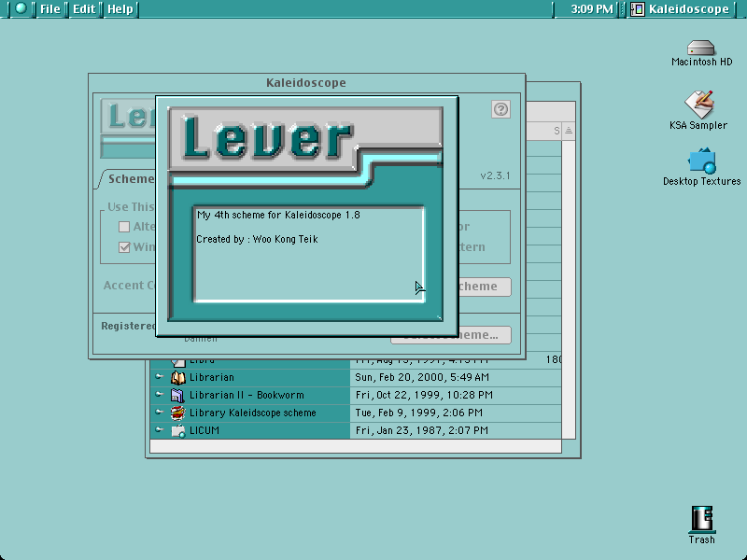This screenshot has width=747, height=560.
Task: Expand the Library Kaleidscope scheme disclosure arrow
Action: click(159, 412)
